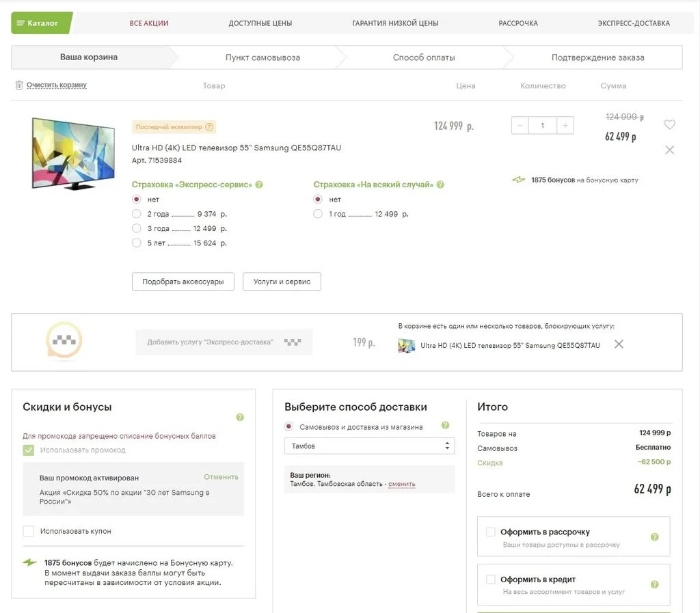Select 5 лет insurance for 15 624 р.
700x613 pixels.
coord(137,243)
